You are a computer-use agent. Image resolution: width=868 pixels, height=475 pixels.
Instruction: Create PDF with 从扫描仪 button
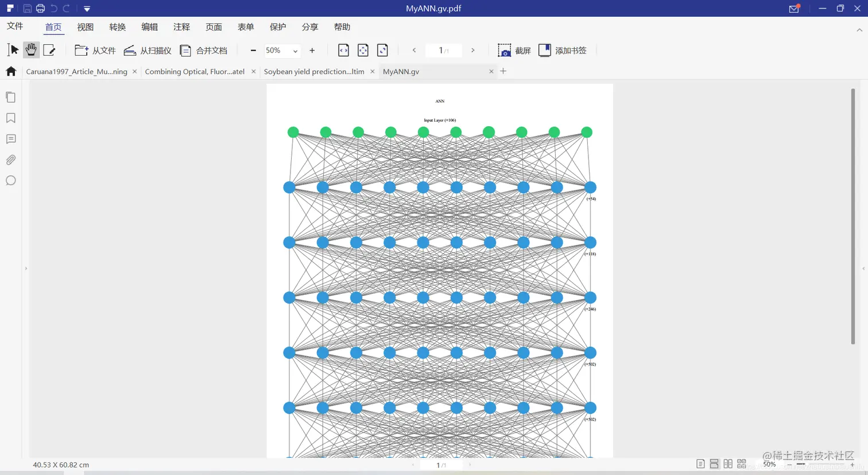click(x=148, y=50)
